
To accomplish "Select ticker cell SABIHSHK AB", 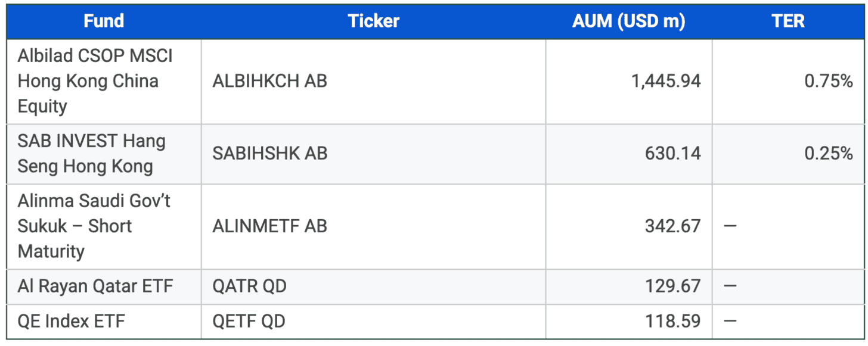I will [269, 154].
